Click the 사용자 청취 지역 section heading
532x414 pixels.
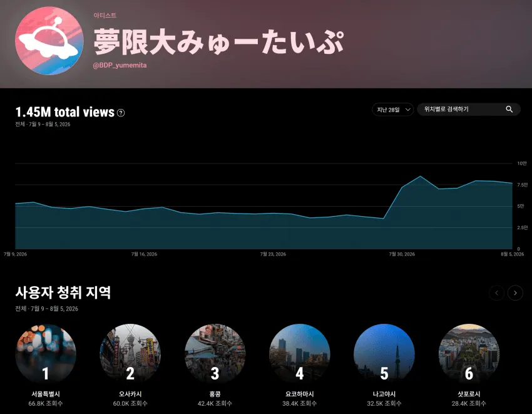pyautogui.click(x=63, y=292)
